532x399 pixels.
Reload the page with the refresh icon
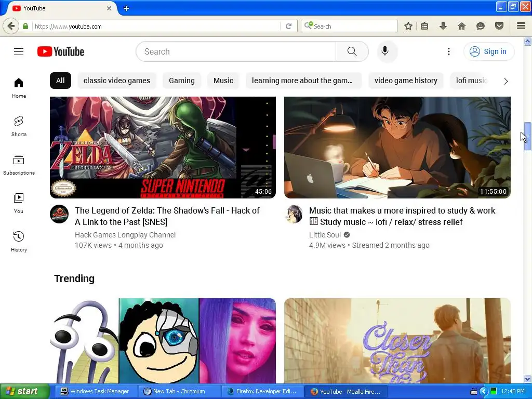(x=289, y=26)
